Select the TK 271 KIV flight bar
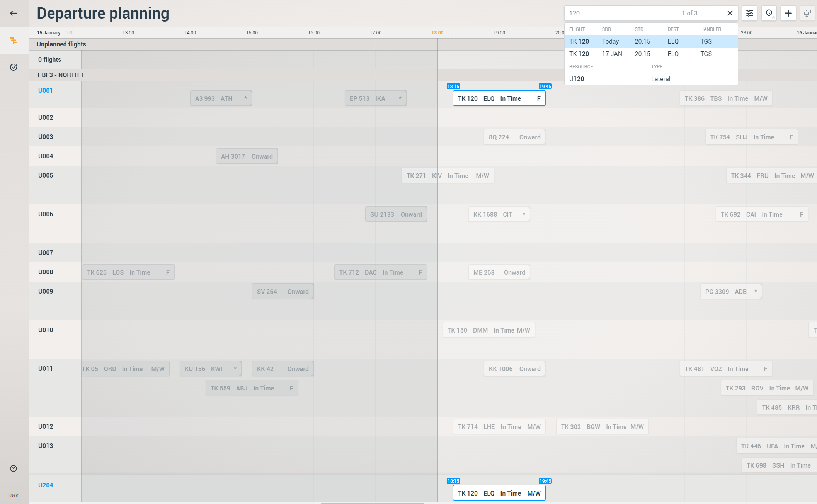Screen dimensions: 817x504 click(x=448, y=176)
